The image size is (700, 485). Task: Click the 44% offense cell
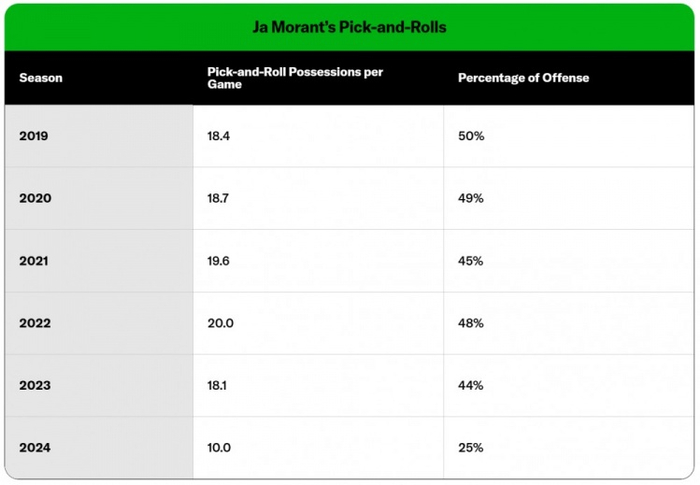(471, 385)
